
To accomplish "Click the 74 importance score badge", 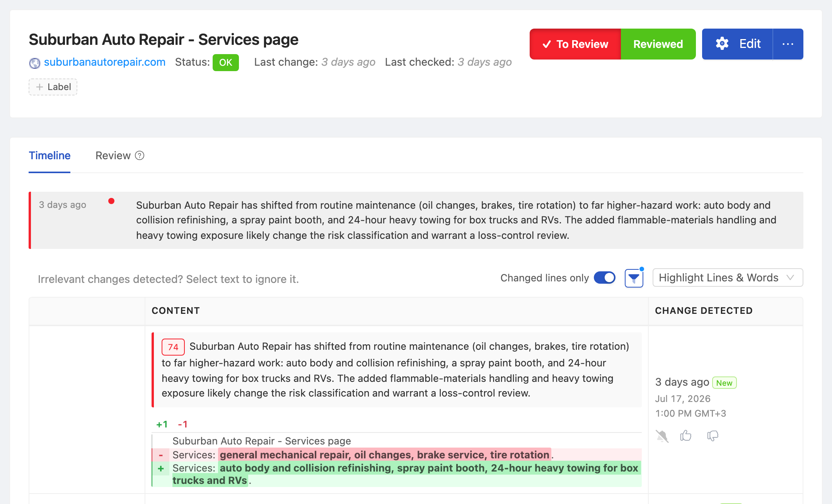I will (173, 347).
